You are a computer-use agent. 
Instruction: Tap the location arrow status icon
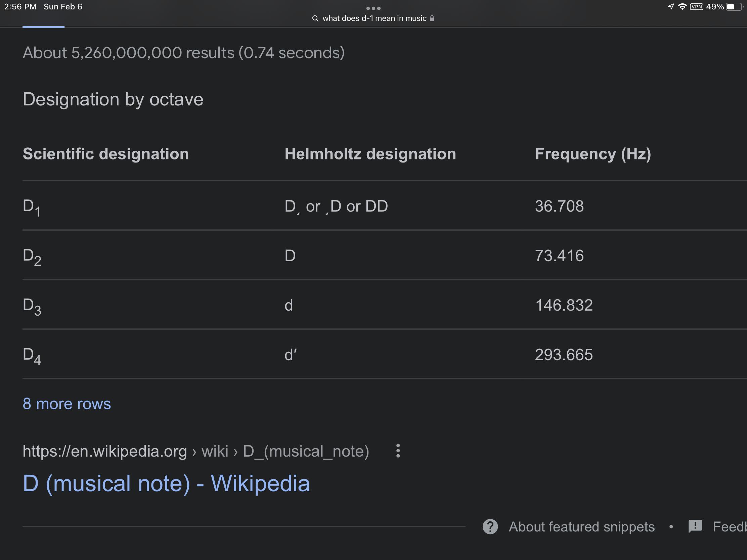click(671, 7)
